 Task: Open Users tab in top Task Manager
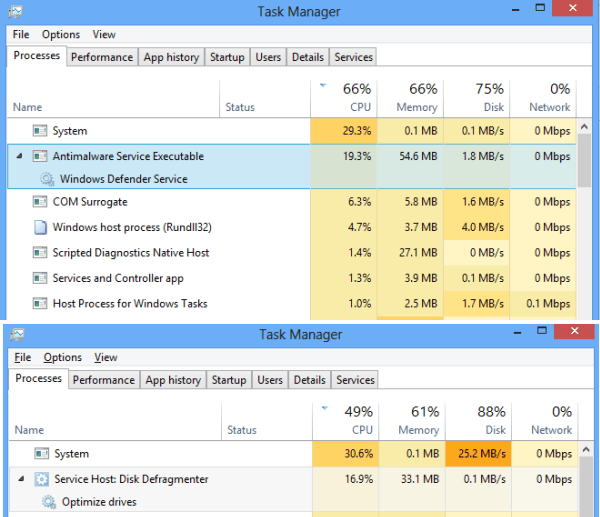[x=268, y=57]
